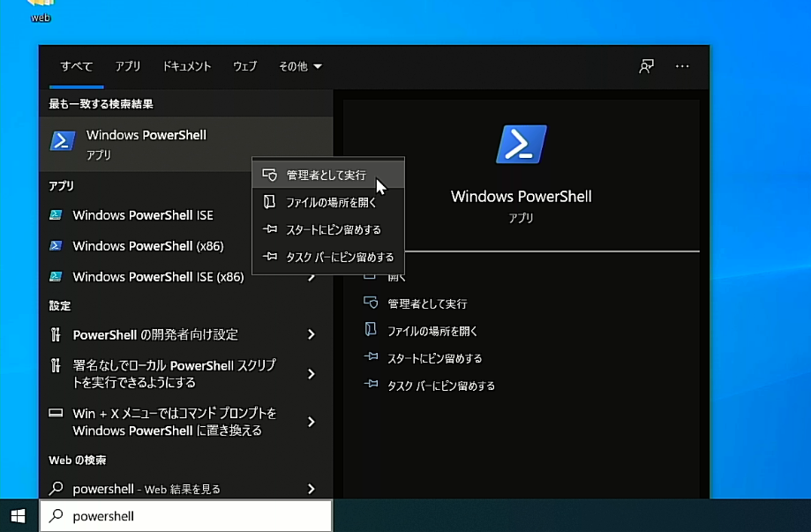Click ファイルの場所を開く in the preview pane
The width and height of the screenshot is (811, 532).
tap(432, 332)
